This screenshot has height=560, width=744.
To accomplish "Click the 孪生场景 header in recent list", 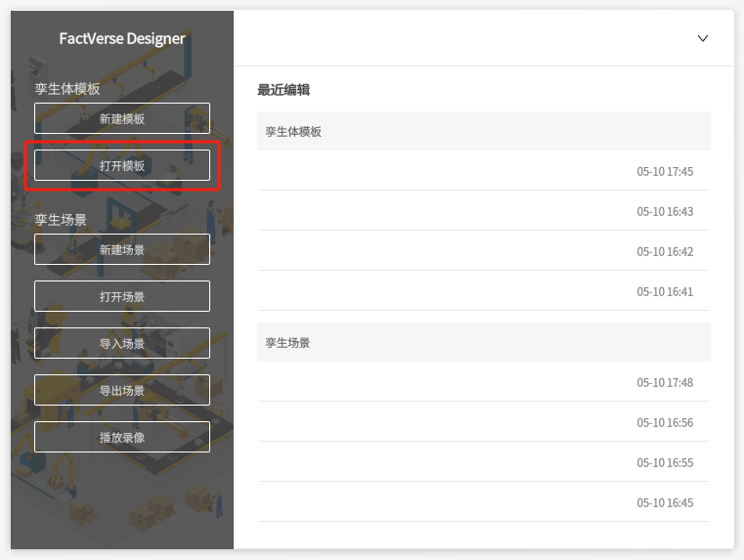I will coord(288,343).
